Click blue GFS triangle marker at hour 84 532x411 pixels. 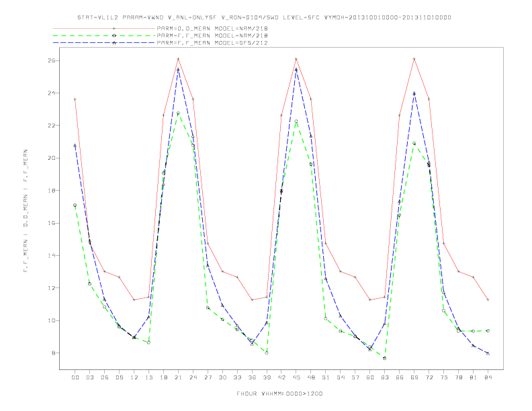click(488, 353)
